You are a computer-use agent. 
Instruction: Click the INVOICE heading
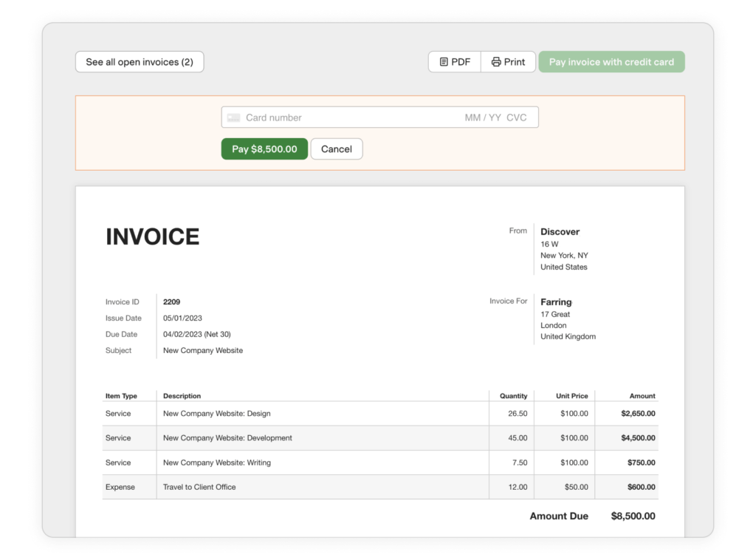(152, 237)
